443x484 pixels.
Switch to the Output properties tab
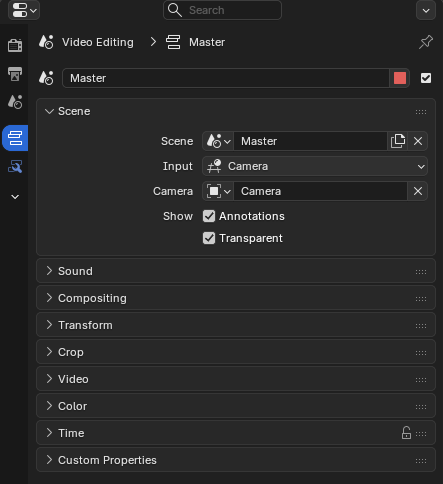pyautogui.click(x=15, y=74)
